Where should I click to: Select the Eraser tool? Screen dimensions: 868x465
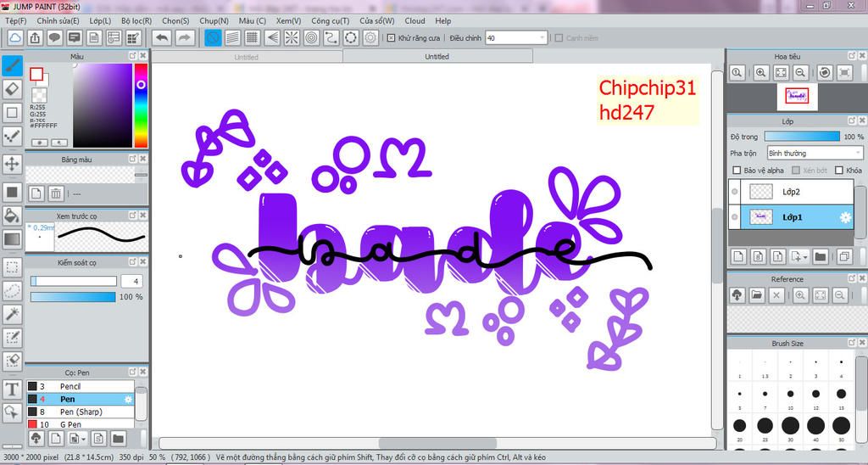12,89
